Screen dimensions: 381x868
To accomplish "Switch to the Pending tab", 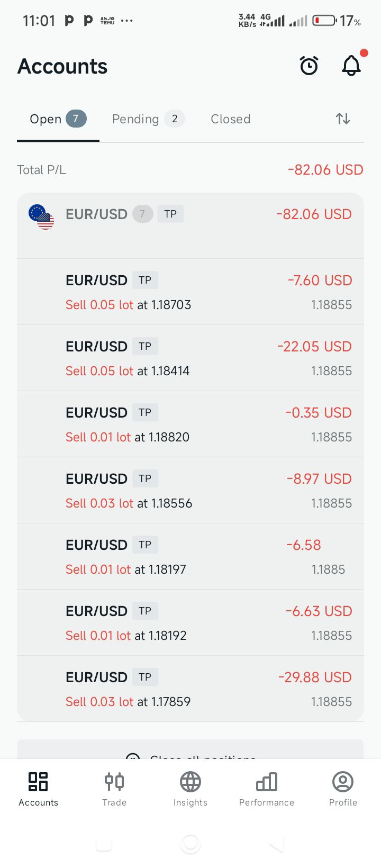I will [x=148, y=119].
